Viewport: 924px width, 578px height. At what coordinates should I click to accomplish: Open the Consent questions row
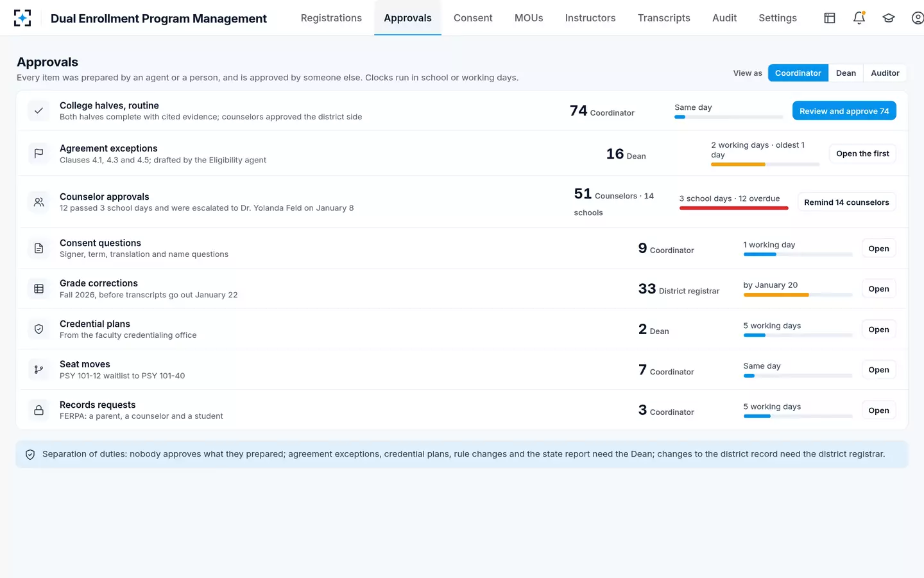click(x=878, y=249)
